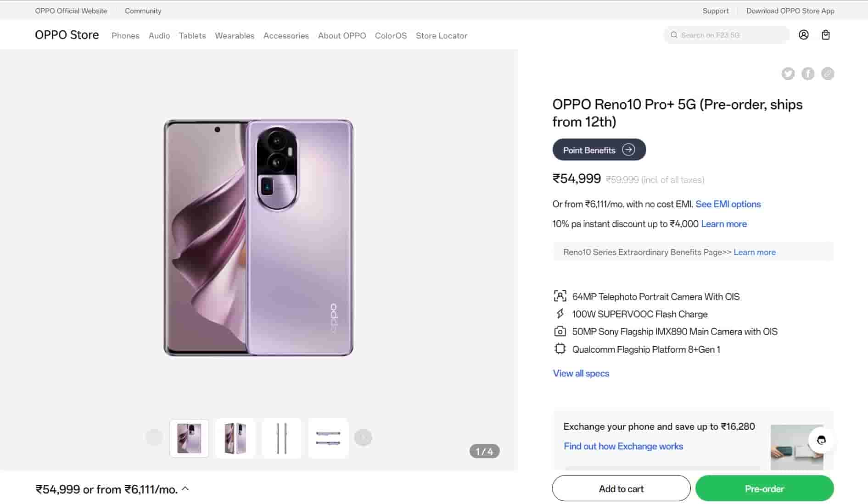Image resolution: width=868 pixels, height=504 pixels.
Task: Share product on Twitter
Action: click(x=788, y=73)
